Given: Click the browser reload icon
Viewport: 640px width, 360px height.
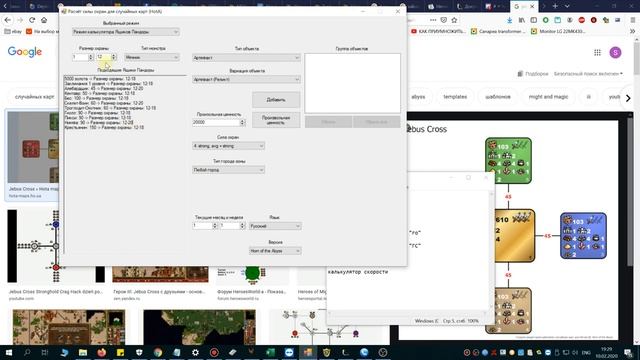Looking at the screenshot, I should 32,20.
